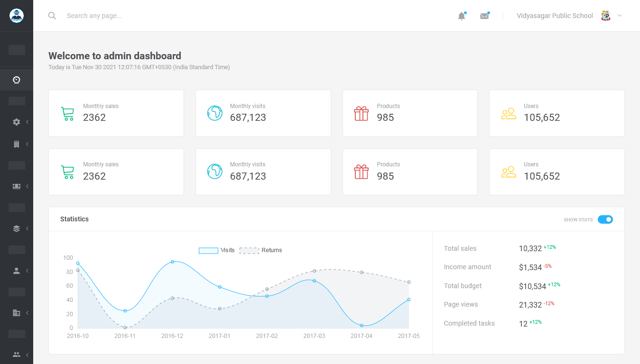
Task: Select the Returns data point at 2016-11
Action: (125, 328)
